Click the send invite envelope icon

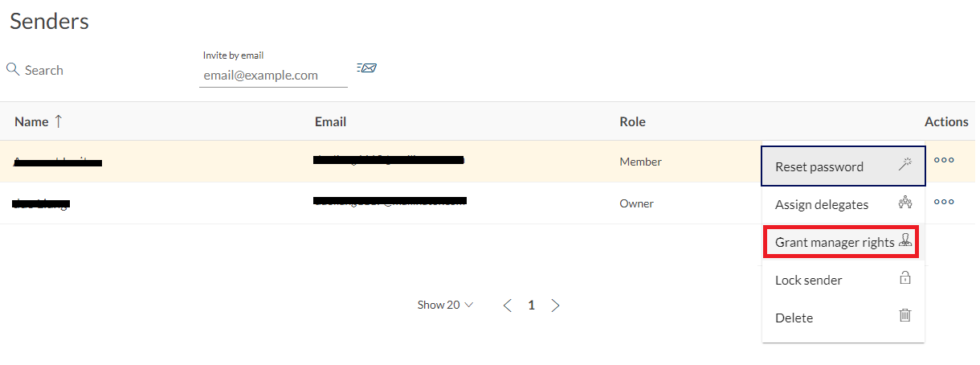[367, 68]
